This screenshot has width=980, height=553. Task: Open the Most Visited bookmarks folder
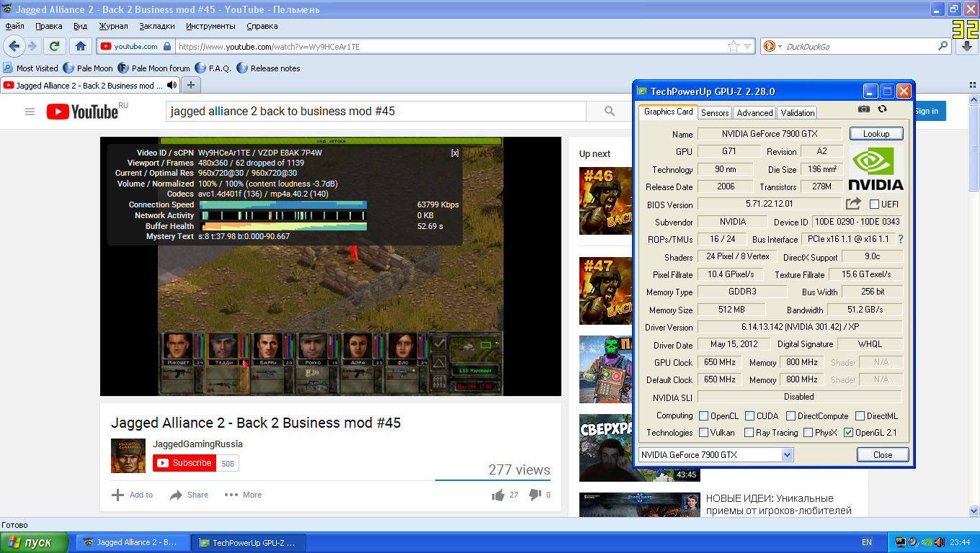click(30, 68)
